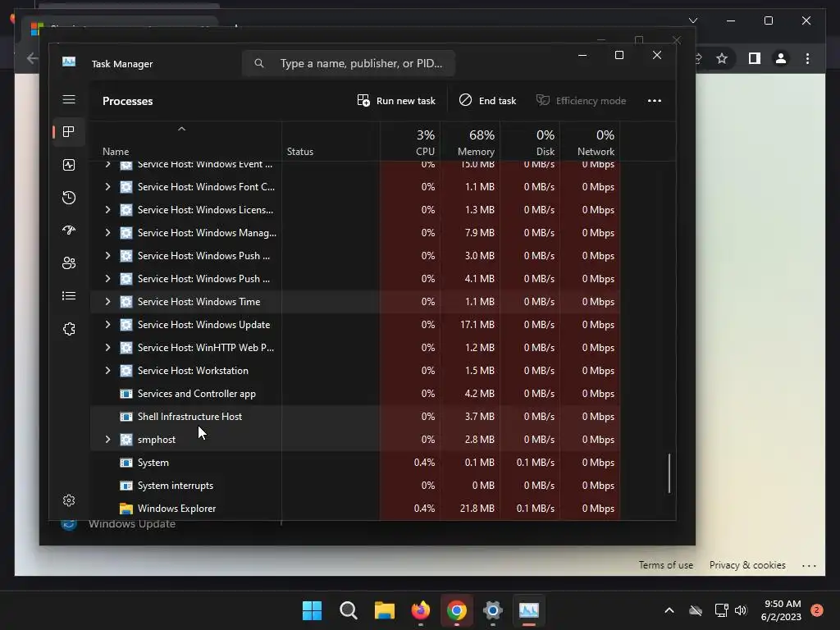Click the Task Manager title bar app icon

(69, 62)
